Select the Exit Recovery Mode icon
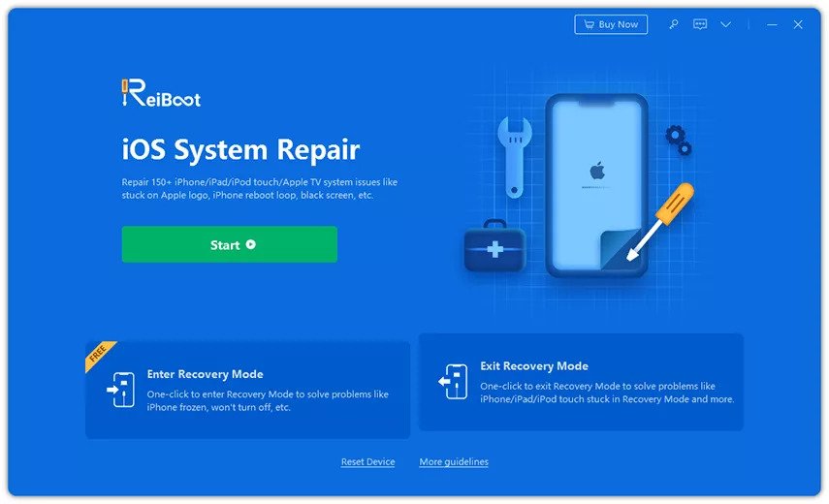 pyautogui.click(x=453, y=382)
